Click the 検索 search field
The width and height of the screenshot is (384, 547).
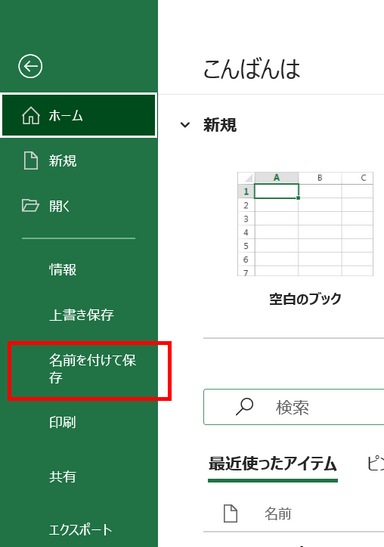coord(294,407)
